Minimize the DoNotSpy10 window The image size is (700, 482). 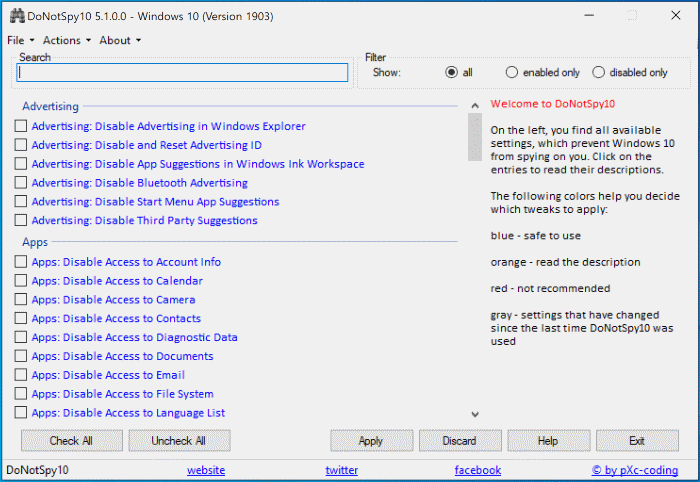pyautogui.click(x=589, y=15)
